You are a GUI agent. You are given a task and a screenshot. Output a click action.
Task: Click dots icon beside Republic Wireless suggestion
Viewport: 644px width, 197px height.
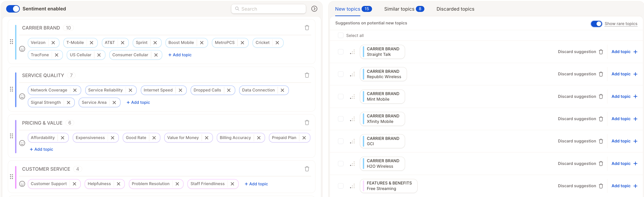352,74
